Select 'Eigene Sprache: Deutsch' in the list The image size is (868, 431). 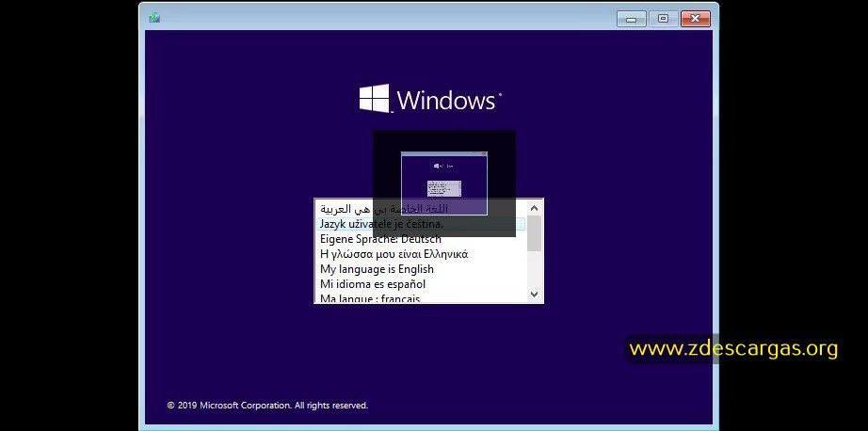pos(421,239)
